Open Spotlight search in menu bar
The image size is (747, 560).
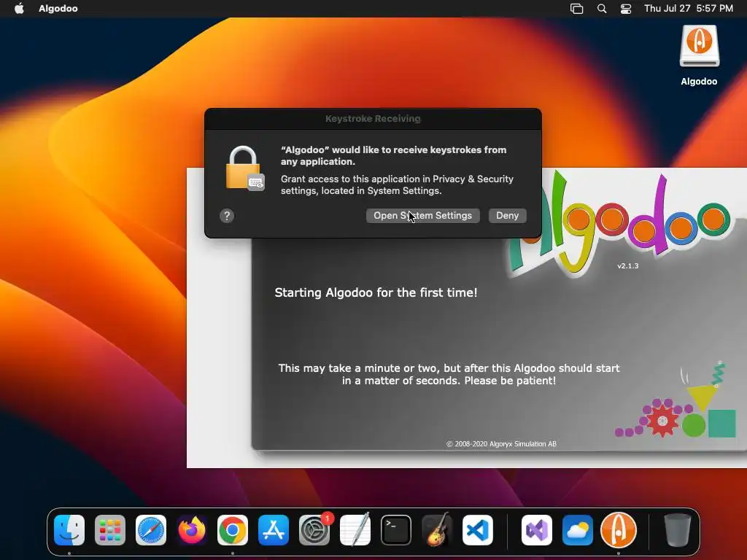[x=602, y=9]
